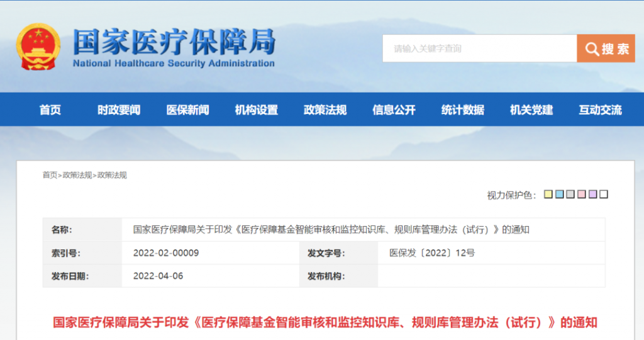Click the document name in the 名称 row
Viewport: 644px width, 340px height.
[x=331, y=229]
